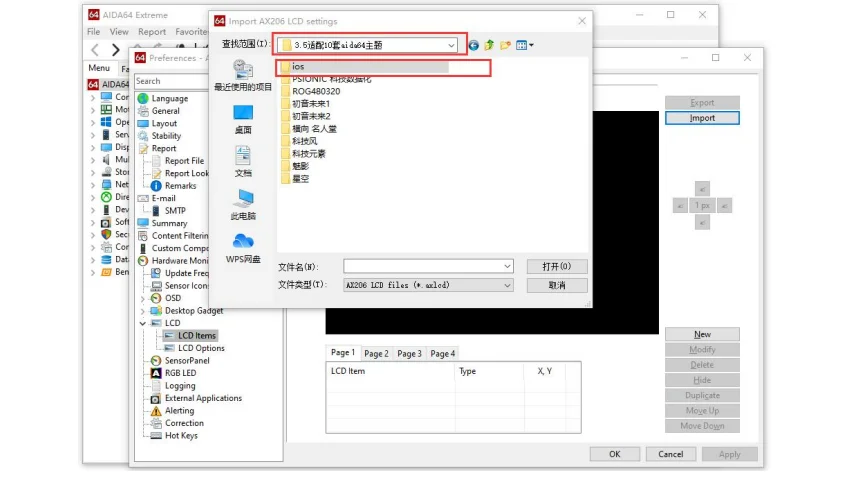This screenshot has height=495, width=859.
Task: Expand the Desktop Gadget tree node
Action: pyautogui.click(x=143, y=310)
